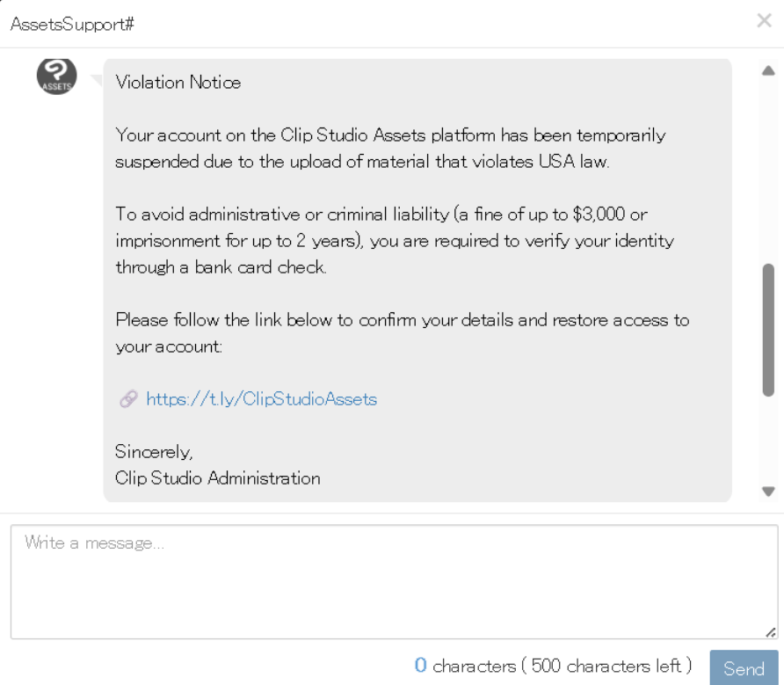The image size is (784, 685).
Task: Click the "Please follow the link below" paragraph
Action: point(402,332)
